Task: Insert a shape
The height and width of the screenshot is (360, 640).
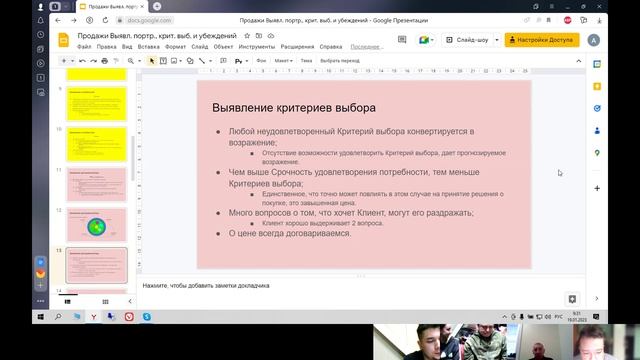Action: [190, 61]
